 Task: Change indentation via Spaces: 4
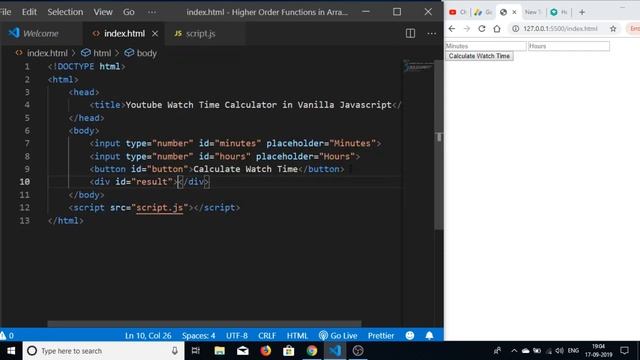pyautogui.click(x=198, y=336)
